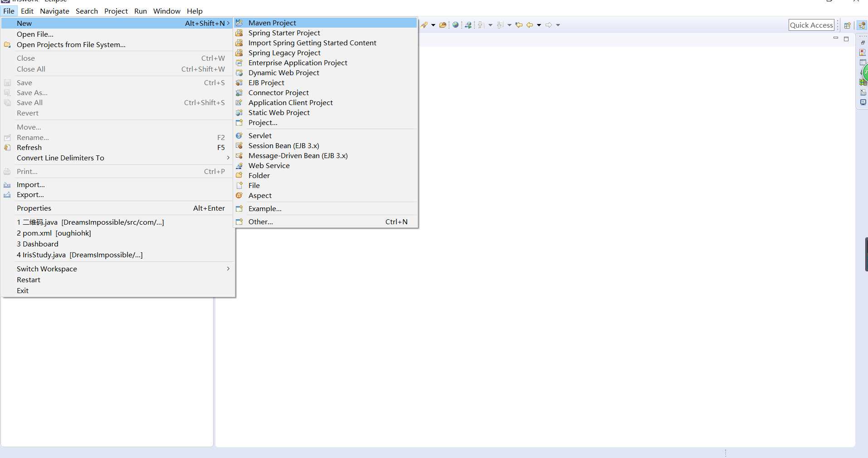The width and height of the screenshot is (868, 458).
Task: Click the Last Edit Location toolbar icon
Action: pos(519,25)
